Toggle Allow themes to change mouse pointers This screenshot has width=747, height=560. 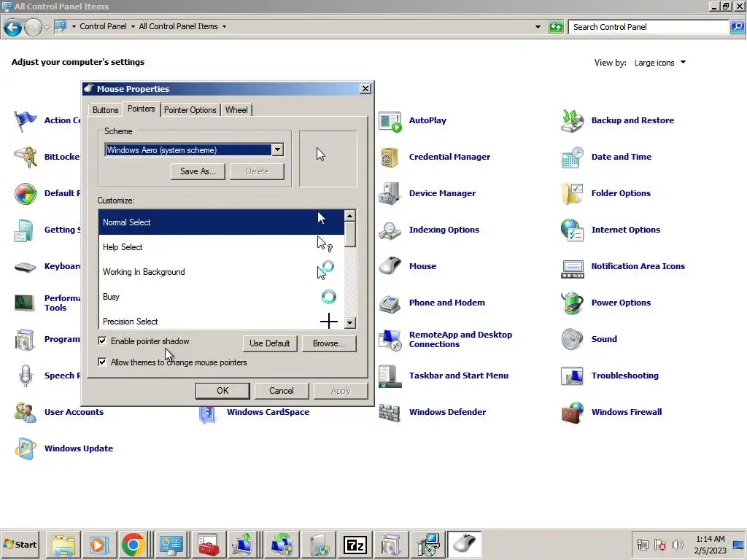(102, 362)
